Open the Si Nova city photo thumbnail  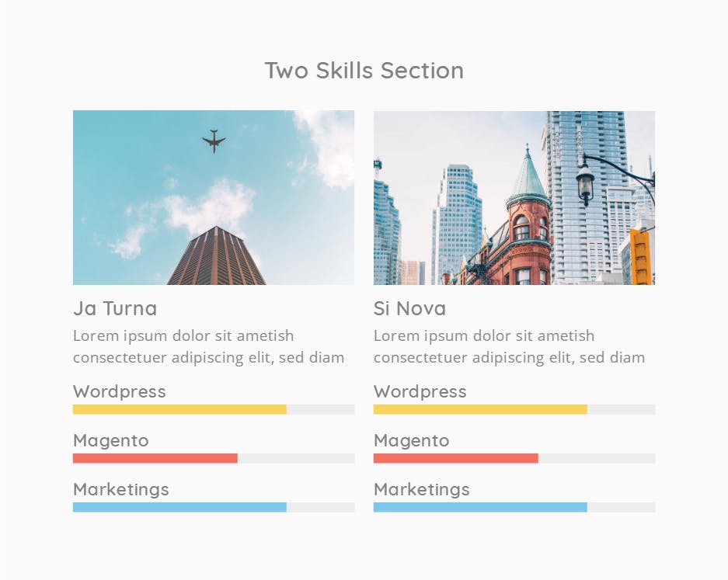click(514, 197)
